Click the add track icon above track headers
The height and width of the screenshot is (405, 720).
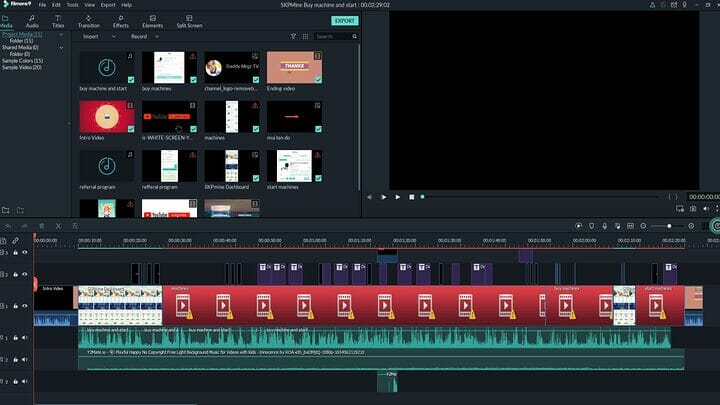[3, 241]
